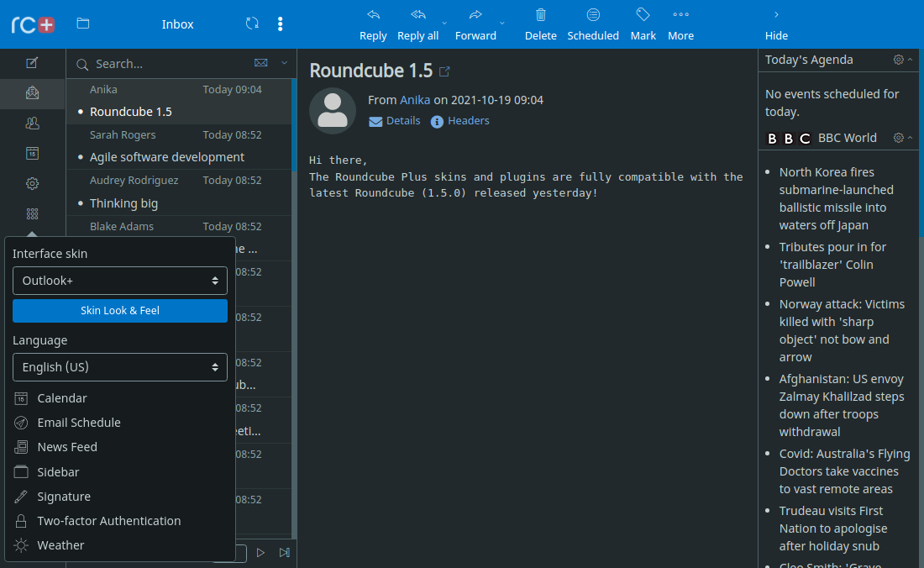924x568 pixels.
Task: Show message Details
Action: coord(394,121)
